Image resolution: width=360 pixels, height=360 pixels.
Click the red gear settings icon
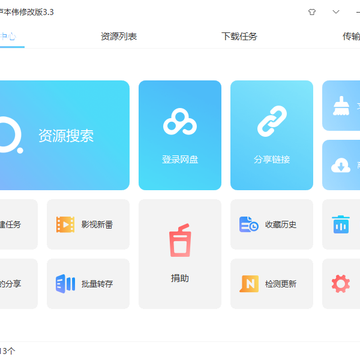[x=341, y=284]
